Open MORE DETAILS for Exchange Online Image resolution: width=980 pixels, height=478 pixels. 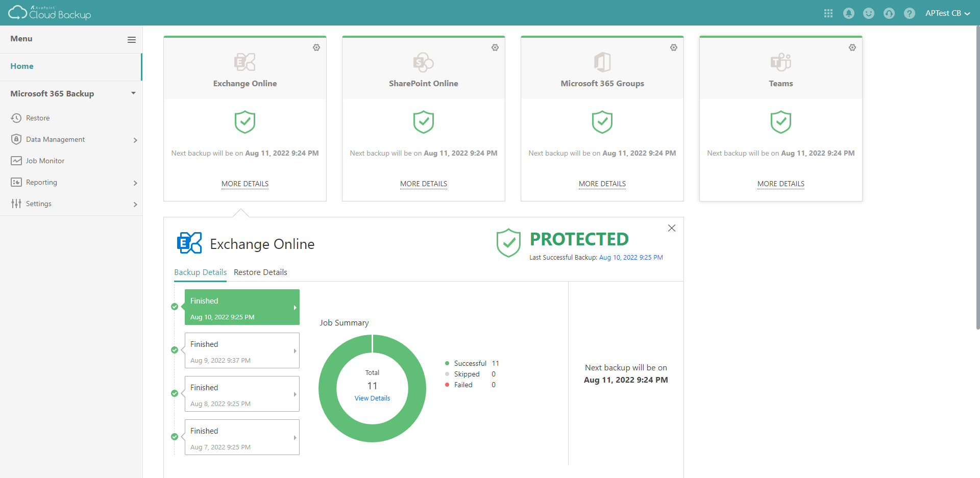click(x=245, y=184)
